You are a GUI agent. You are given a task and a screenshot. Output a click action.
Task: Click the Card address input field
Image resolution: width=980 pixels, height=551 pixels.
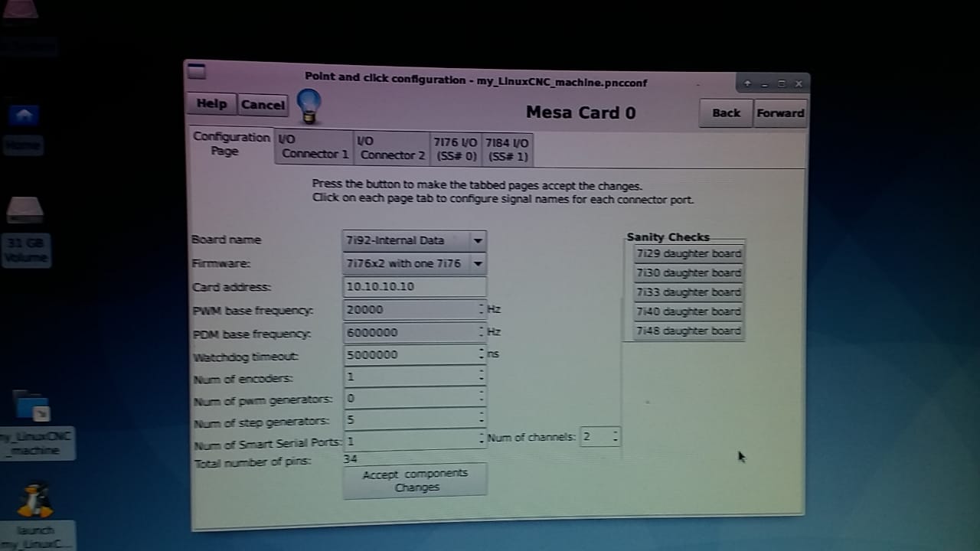pos(414,286)
